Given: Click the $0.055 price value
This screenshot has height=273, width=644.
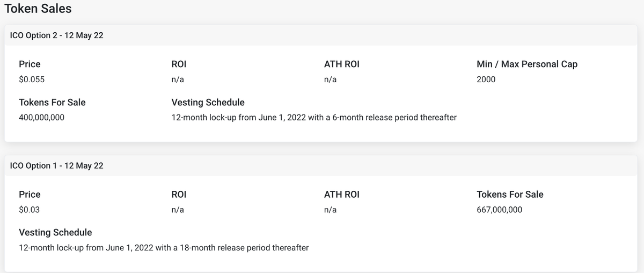Looking at the screenshot, I should (x=32, y=80).
